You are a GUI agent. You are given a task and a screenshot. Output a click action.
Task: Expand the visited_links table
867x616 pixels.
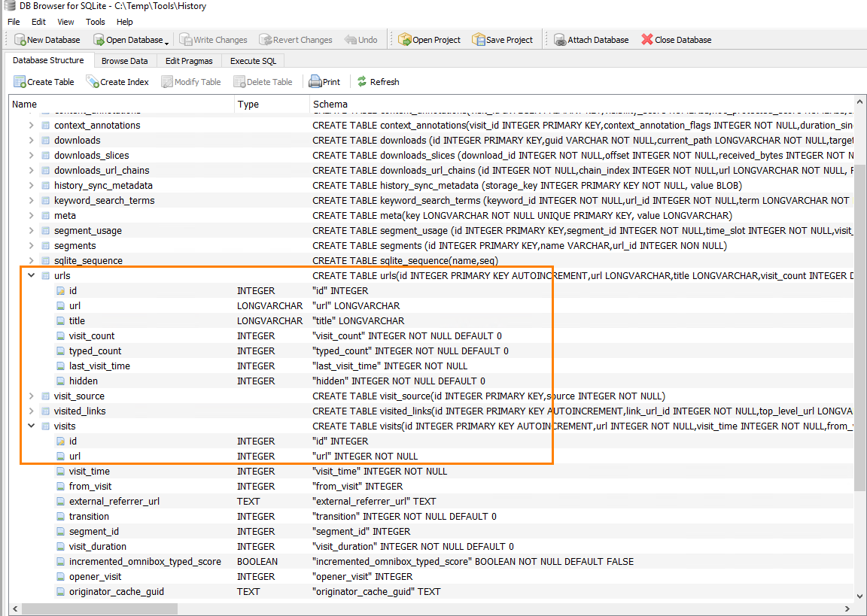coord(32,411)
